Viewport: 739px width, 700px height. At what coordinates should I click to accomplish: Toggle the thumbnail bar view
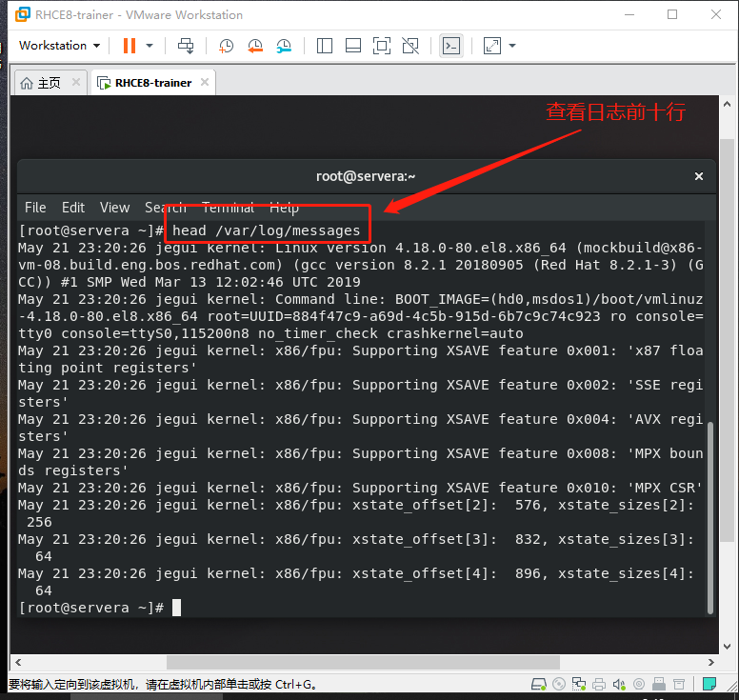click(x=353, y=46)
